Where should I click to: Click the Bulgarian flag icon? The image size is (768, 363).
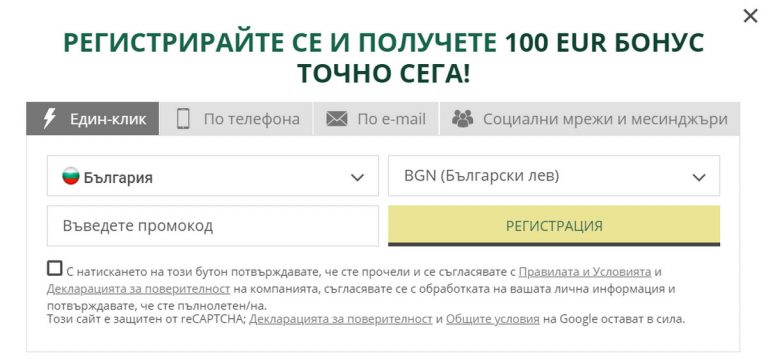click(71, 176)
